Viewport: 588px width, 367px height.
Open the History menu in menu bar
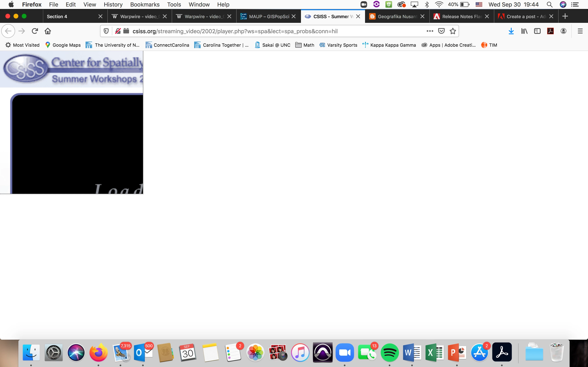(113, 4)
